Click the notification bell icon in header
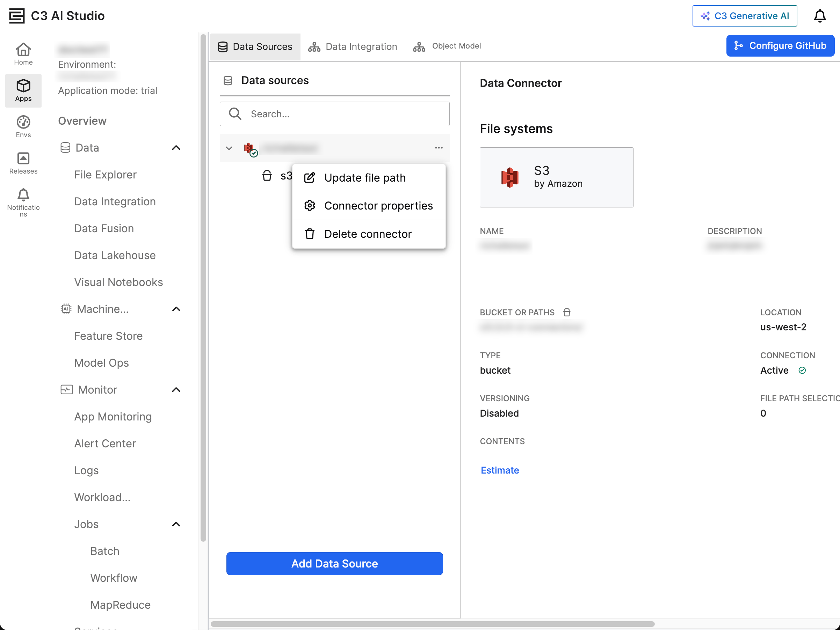 tap(819, 16)
